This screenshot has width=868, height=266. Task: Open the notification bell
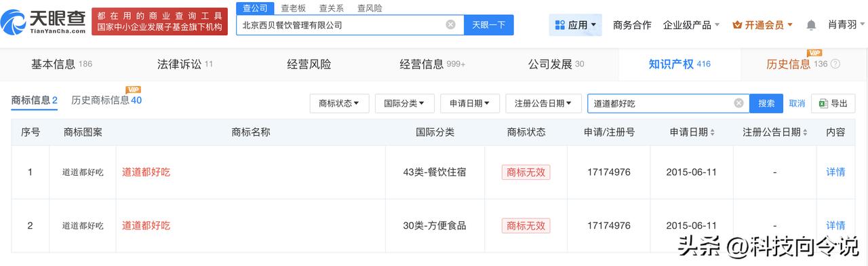coord(811,25)
